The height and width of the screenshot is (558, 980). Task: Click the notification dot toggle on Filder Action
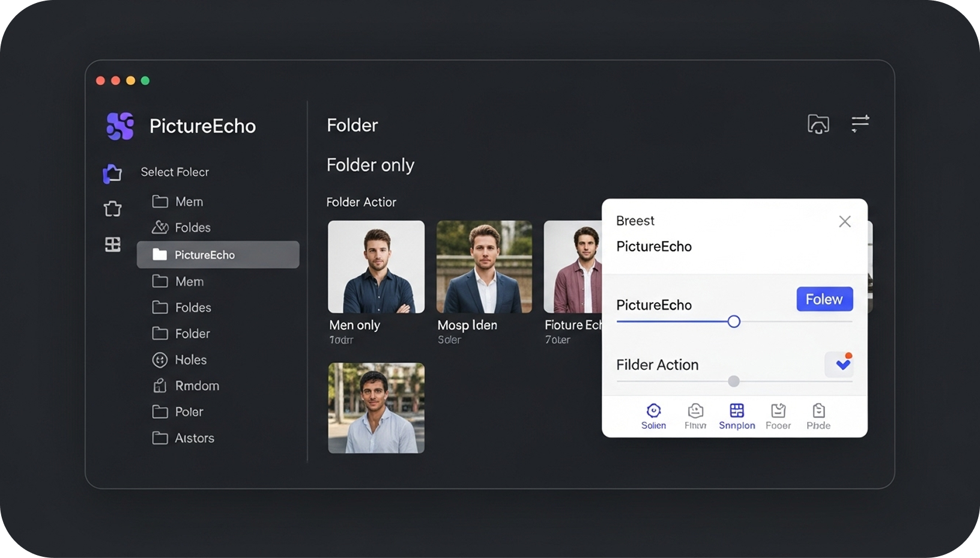[x=848, y=355]
